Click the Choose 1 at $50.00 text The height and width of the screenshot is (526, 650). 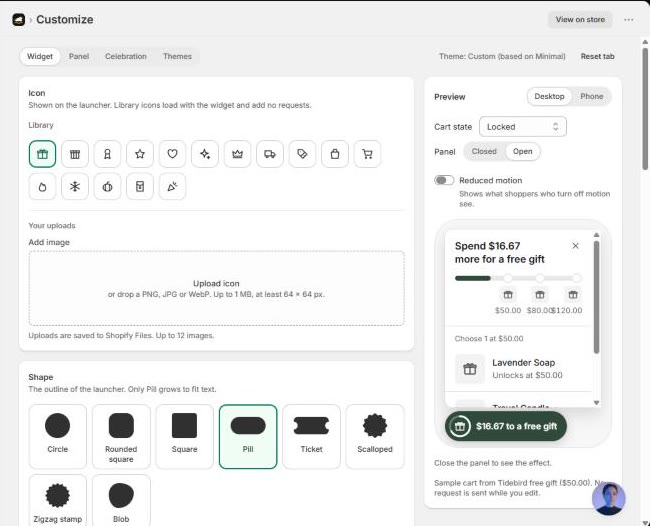[489, 339]
